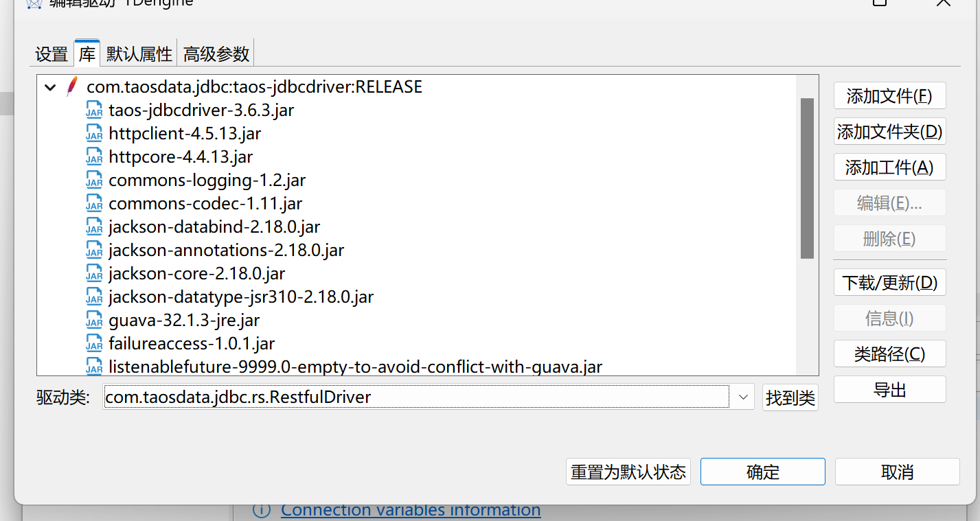Select failureaccess-1.0.1.jar entry

(x=192, y=344)
